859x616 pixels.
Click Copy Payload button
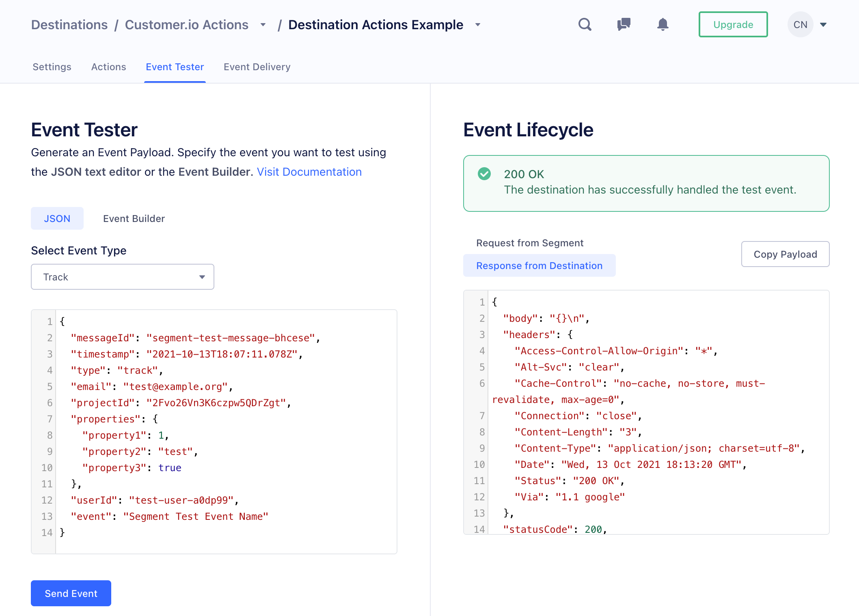click(x=785, y=254)
